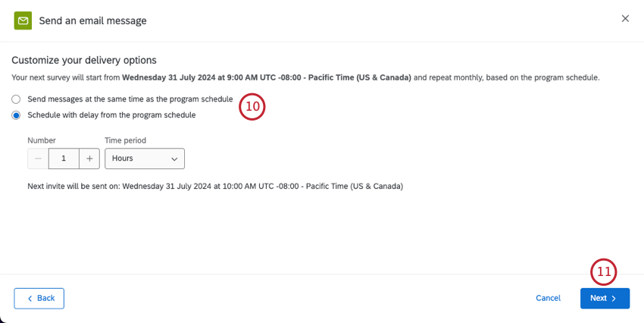Image resolution: width=644 pixels, height=323 pixels.
Task: Proceed with the Next button
Action: (604, 298)
